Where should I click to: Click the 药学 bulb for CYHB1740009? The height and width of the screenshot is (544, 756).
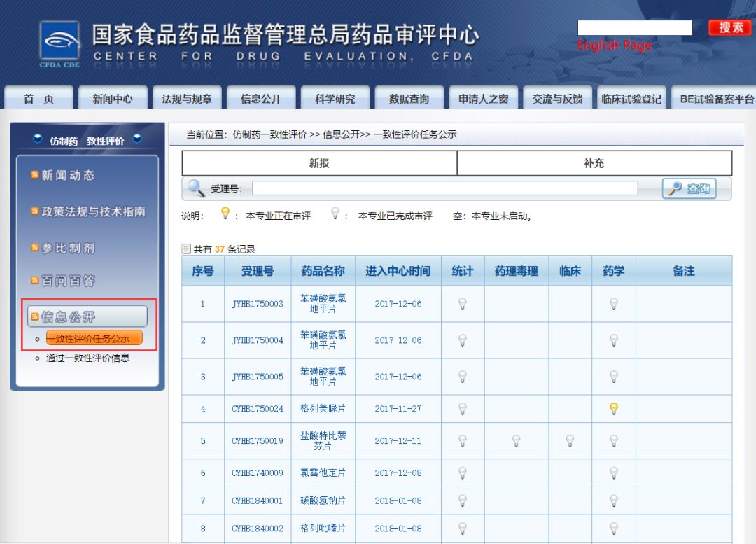614,473
